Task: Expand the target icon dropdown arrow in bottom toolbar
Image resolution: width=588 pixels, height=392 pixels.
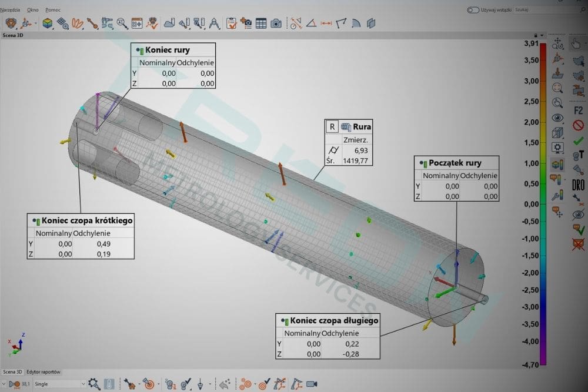Action: click(158, 384)
